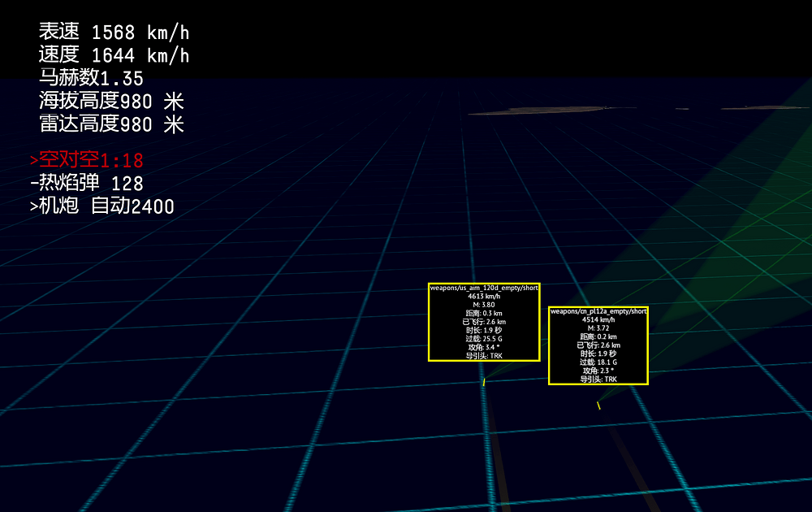Image resolution: width=812 pixels, height=512 pixels.
Task: Click the 导引头 TRK line in PL-12A box
Action: point(598,380)
